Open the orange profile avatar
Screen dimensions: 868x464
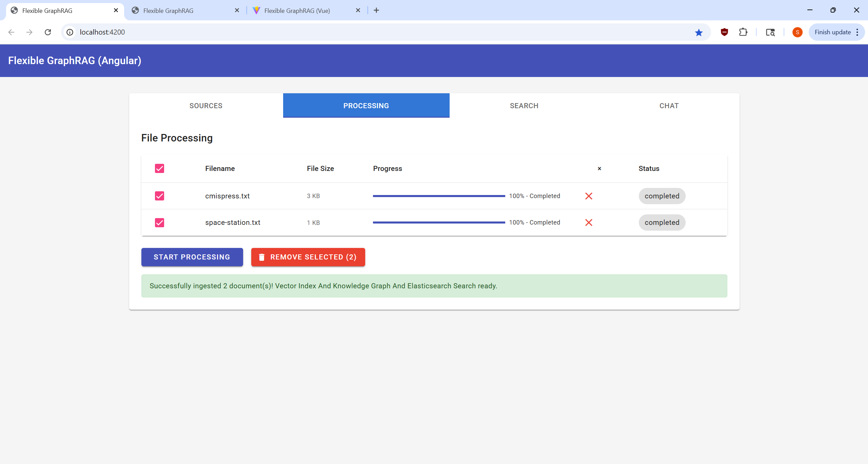tap(797, 32)
